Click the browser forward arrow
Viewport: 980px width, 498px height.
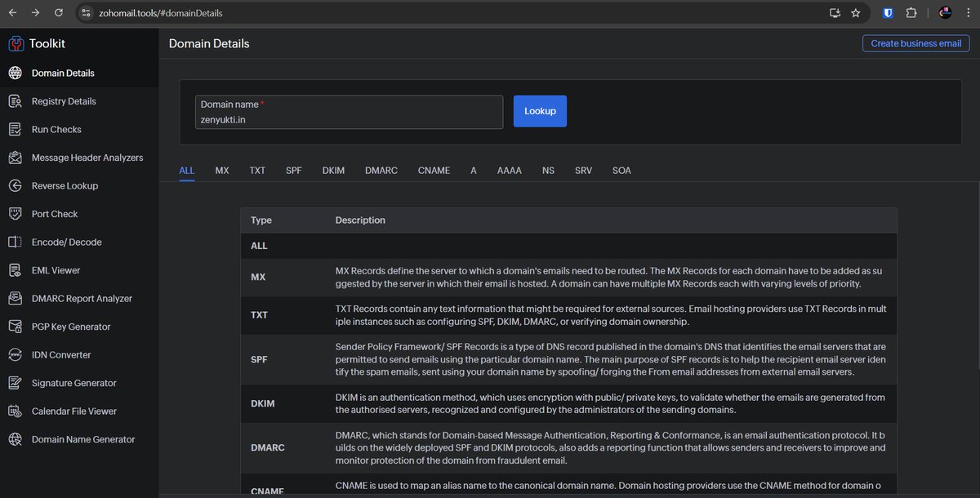[x=35, y=13]
